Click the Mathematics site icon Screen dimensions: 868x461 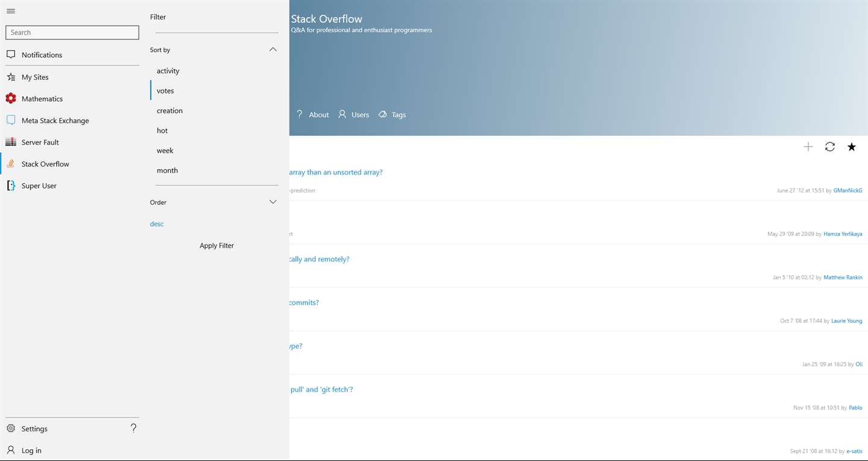(11, 98)
